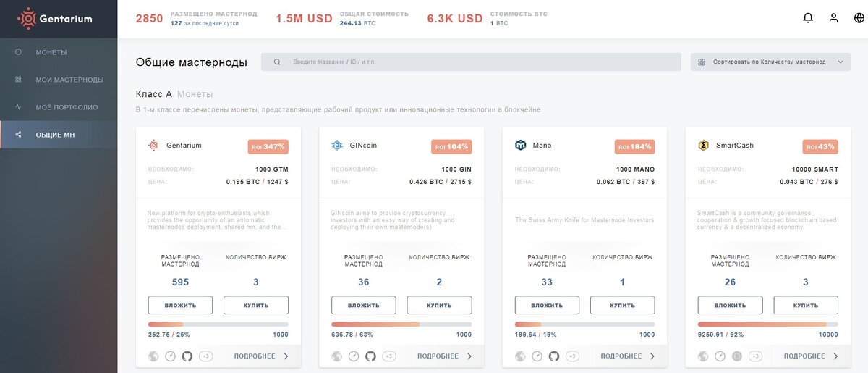Click the GINcoin logo on its card

point(336,146)
